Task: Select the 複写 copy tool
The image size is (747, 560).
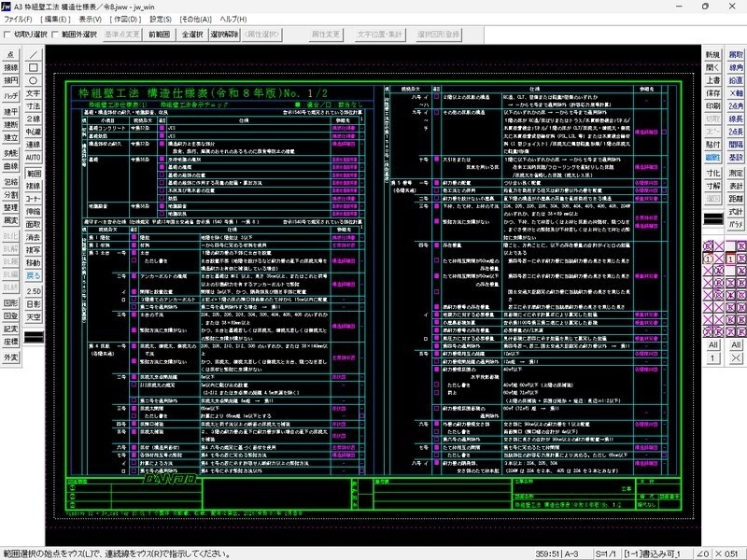Action: pyautogui.click(x=34, y=251)
